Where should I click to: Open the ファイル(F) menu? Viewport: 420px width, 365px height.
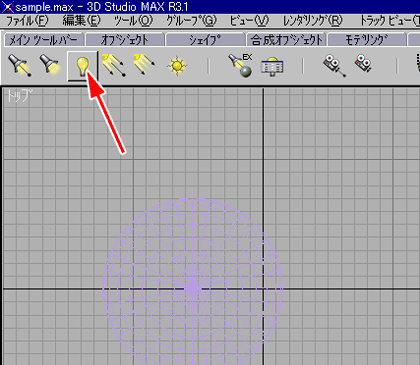pyautogui.click(x=27, y=21)
